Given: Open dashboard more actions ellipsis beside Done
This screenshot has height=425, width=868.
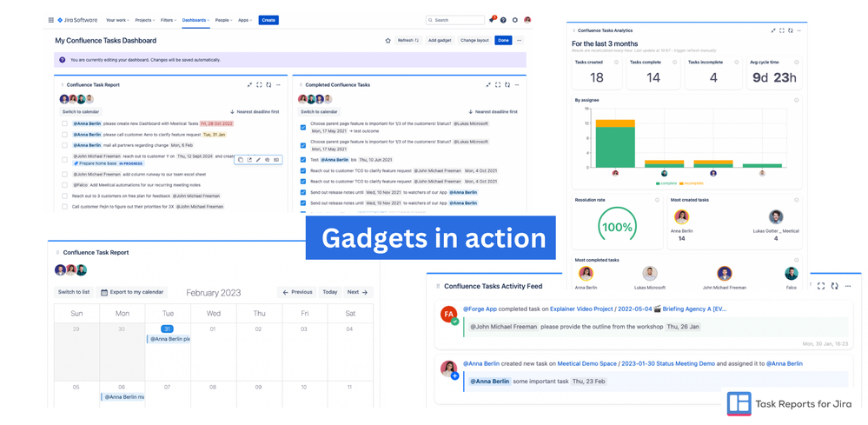Looking at the screenshot, I should click(520, 40).
